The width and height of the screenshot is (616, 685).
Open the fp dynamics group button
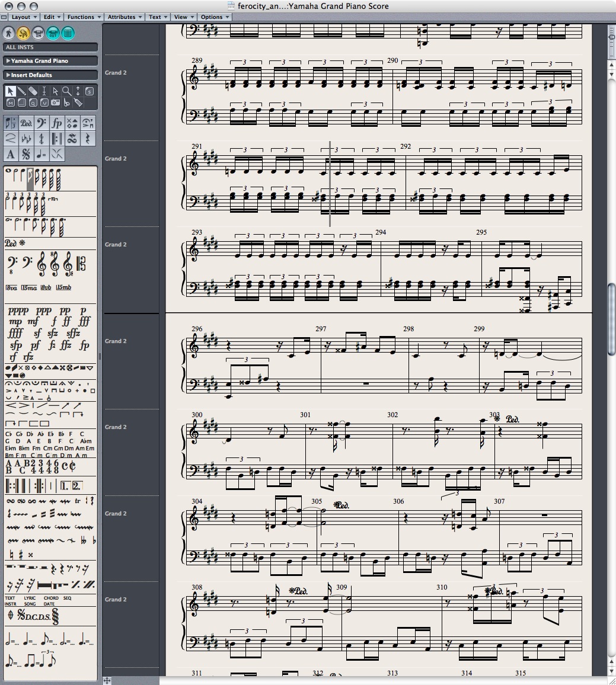57,123
